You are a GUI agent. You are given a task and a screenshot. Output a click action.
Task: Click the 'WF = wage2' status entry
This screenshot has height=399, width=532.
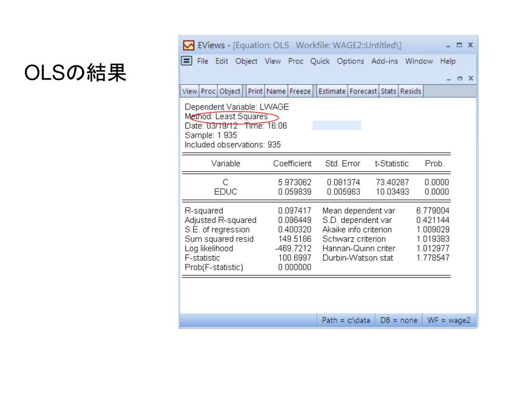click(449, 320)
